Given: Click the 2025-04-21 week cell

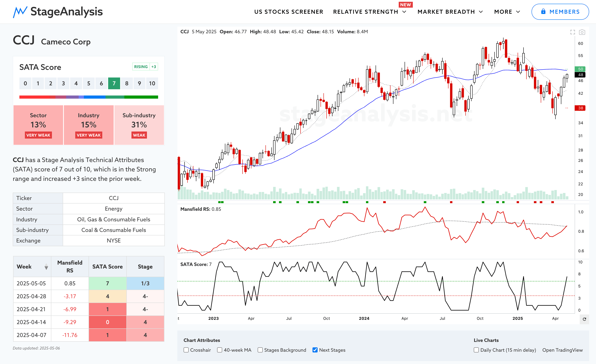Looking at the screenshot, I should click(32, 309).
